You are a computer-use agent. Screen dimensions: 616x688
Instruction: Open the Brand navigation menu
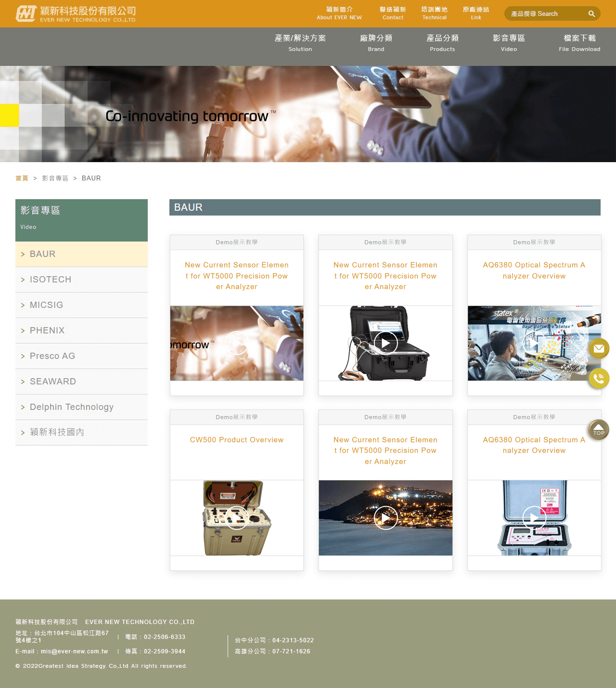coord(376,42)
